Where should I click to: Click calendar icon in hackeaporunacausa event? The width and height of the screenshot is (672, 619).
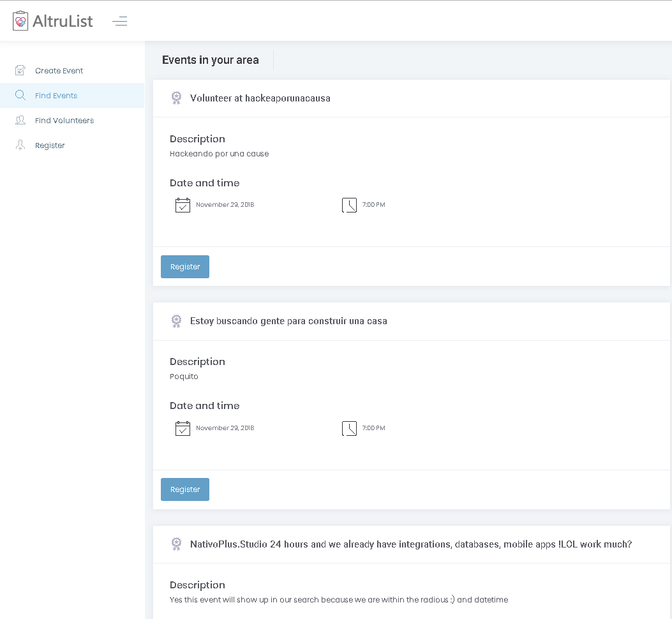[183, 205]
